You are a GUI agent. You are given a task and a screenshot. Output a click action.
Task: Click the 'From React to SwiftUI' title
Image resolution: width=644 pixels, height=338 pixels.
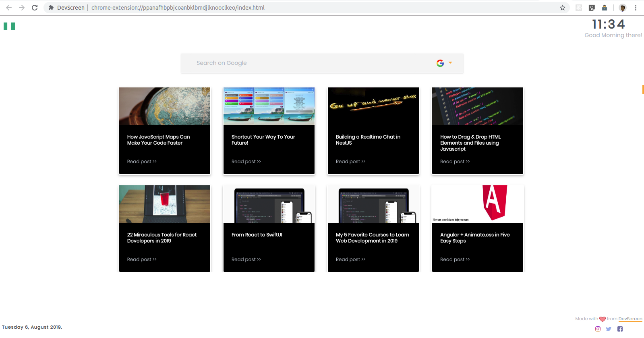[257, 235]
